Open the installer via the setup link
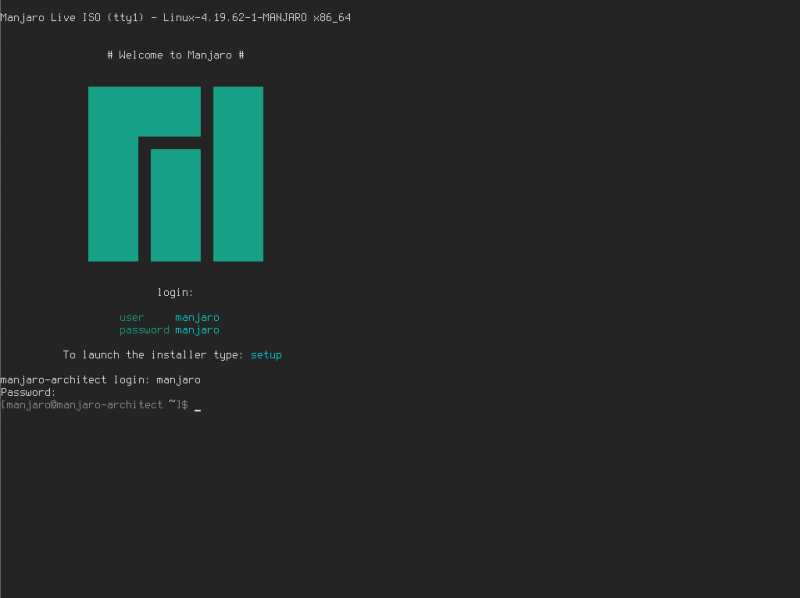This screenshot has height=598, width=800. pos(266,354)
